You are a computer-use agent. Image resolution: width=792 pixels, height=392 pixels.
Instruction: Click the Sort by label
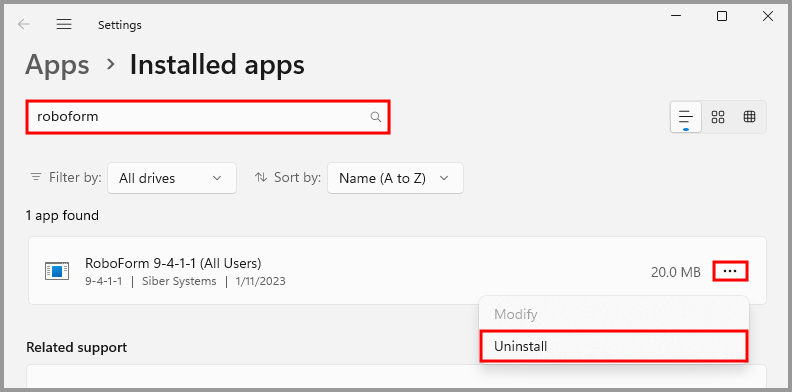click(x=298, y=177)
